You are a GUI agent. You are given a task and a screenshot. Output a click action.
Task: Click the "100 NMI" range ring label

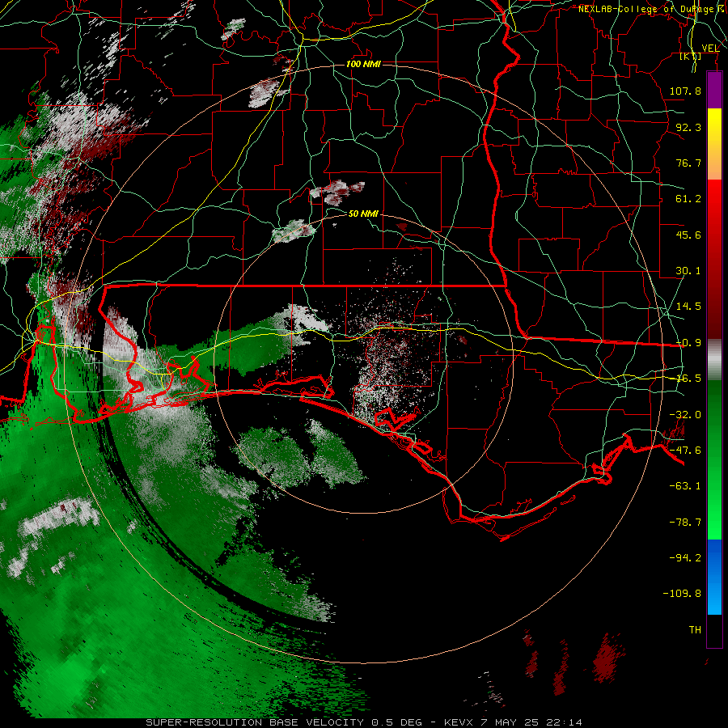tap(363, 64)
